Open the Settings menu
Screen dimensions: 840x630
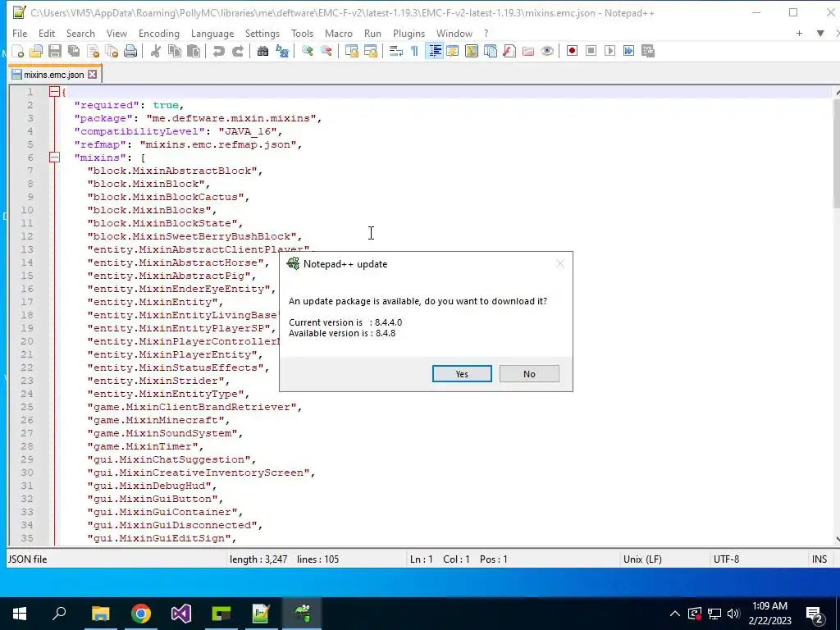click(x=262, y=33)
